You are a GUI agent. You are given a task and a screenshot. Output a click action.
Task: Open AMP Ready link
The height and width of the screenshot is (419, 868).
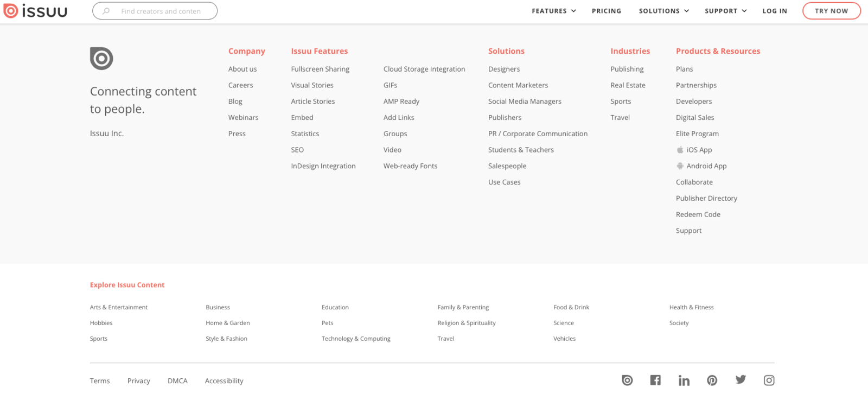(401, 101)
